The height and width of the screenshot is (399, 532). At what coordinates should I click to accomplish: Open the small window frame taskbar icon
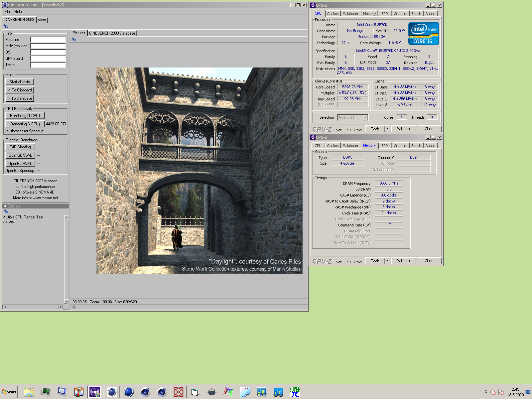pos(195,392)
